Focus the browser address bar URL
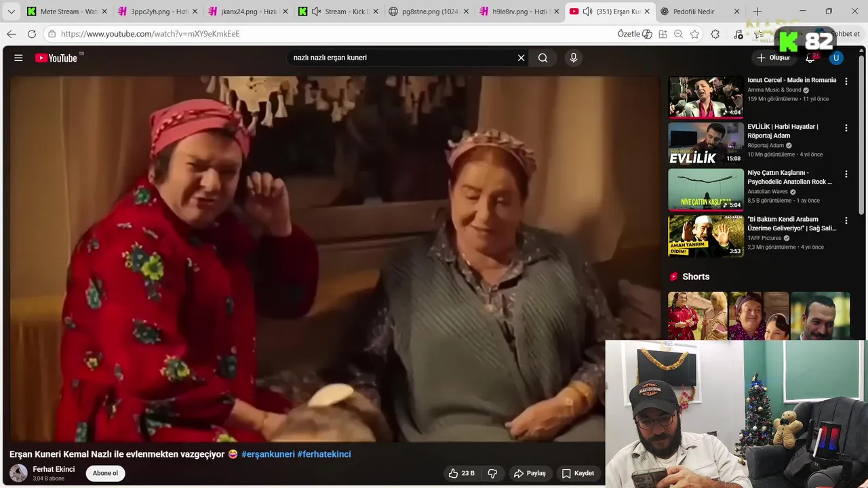This screenshot has height=488, width=868. pyautogui.click(x=150, y=34)
